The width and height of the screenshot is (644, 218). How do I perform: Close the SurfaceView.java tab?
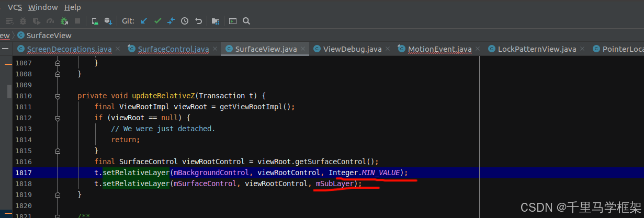[x=303, y=49]
